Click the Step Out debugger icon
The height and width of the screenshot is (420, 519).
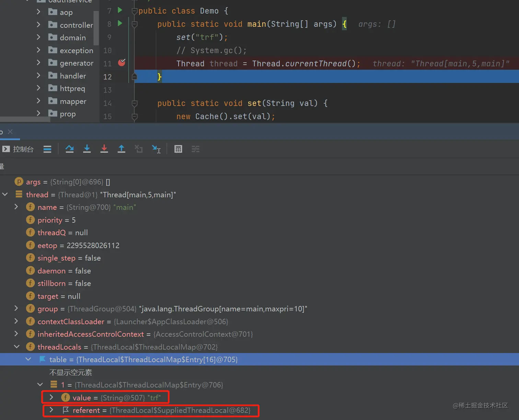pos(121,149)
